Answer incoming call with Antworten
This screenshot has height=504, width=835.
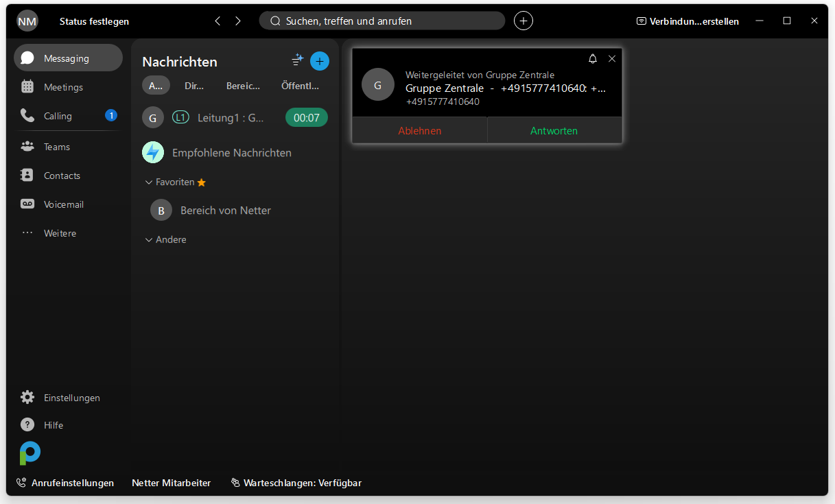coord(554,130)
